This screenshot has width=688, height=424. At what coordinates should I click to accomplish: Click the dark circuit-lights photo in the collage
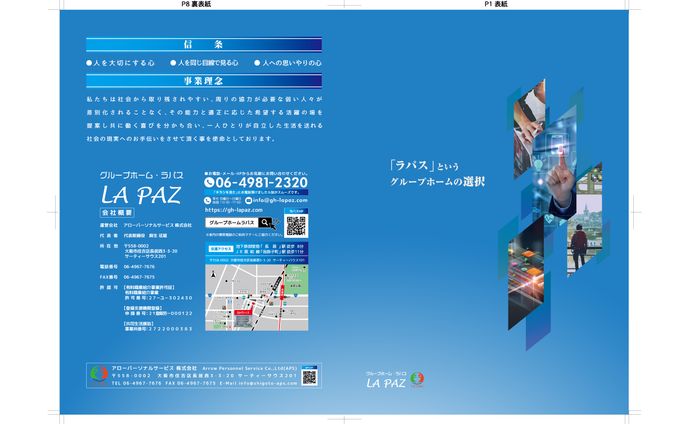pos(526,274)
